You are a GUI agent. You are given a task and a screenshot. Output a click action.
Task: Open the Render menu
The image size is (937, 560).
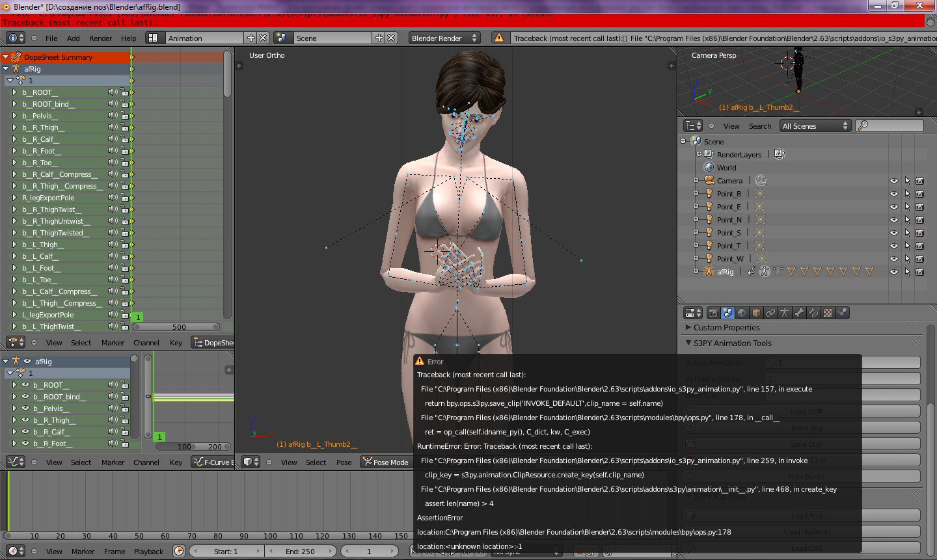point(101,38)
